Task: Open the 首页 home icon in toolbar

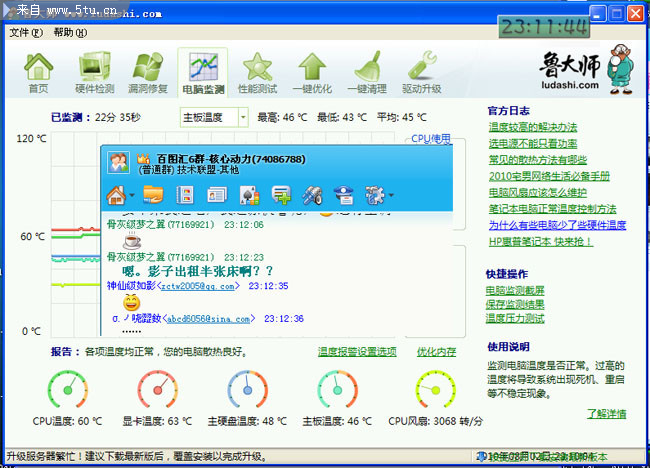Action: 38,72
